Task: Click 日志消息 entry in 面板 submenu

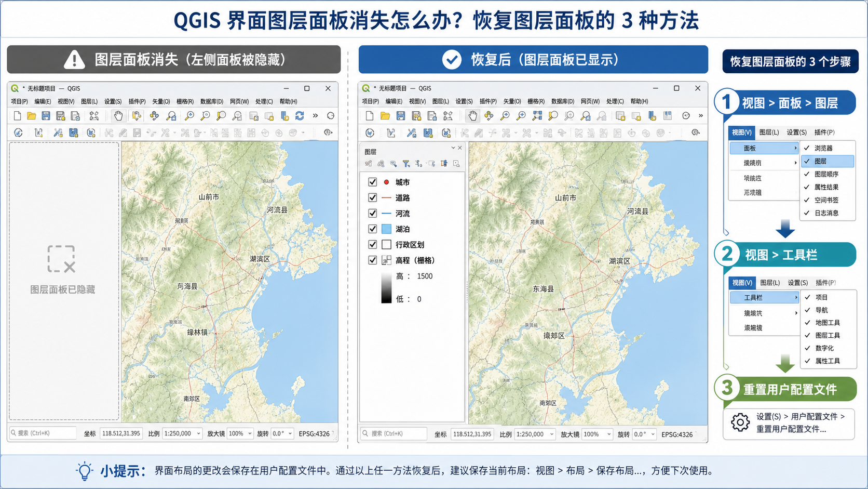Action: point(828,213)
